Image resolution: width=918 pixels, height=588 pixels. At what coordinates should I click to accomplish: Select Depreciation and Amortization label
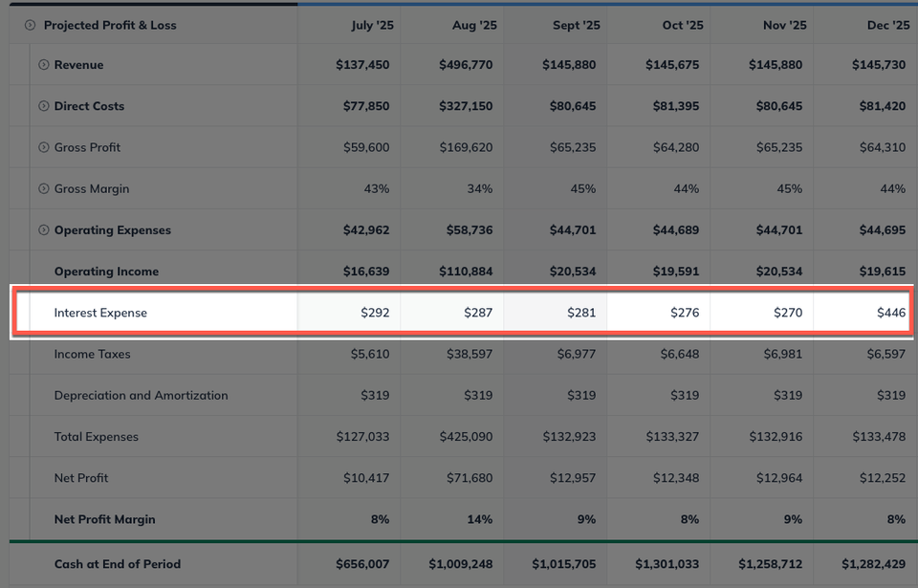pos(141,395)
